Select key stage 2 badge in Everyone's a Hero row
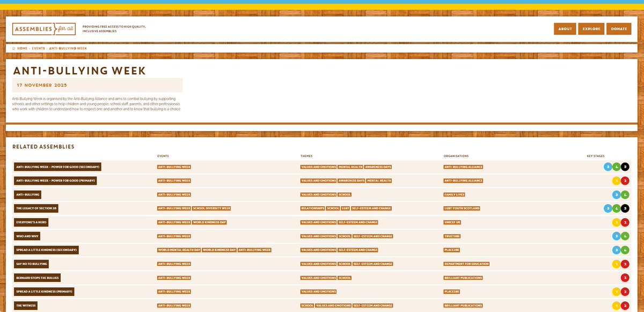 click(x=625, y=222)
